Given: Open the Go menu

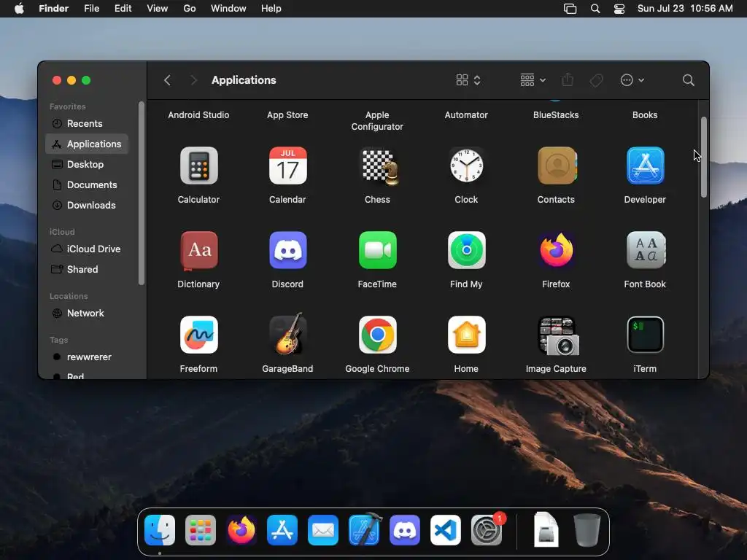Looking at the screenshot, I should pyautogui.click(x=190, y=9).
